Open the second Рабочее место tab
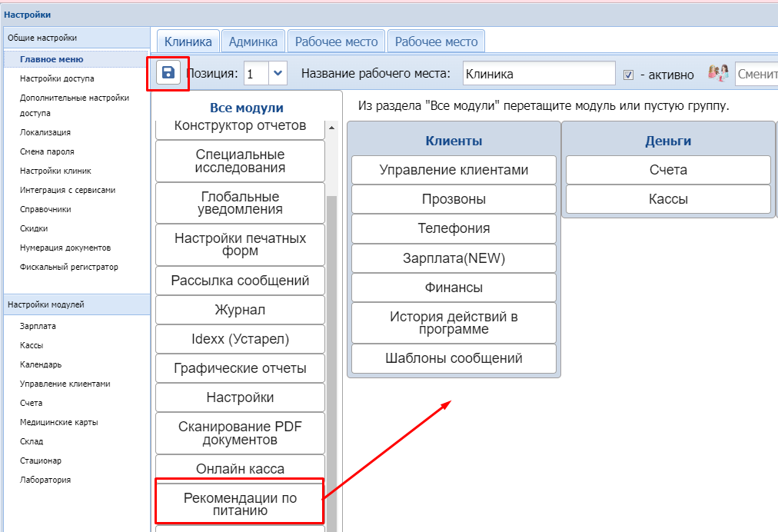Screen dimensions: 778x532 click(436, 42)
